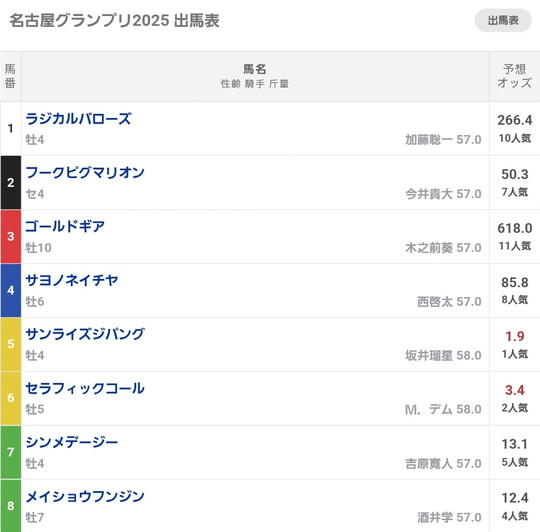Open horse メイショウフンジン link
Viewport: 540px width, 532px height.
click(85, 496)
